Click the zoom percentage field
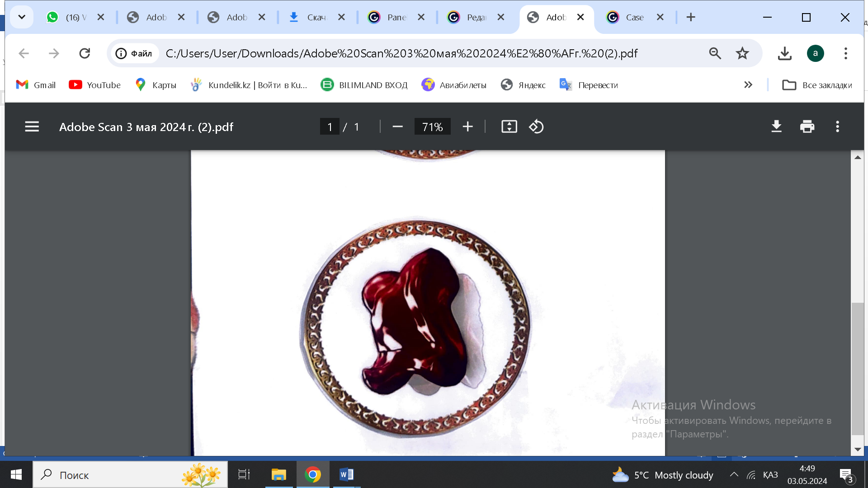The width and height of the screenshot is (868, 488). coord(432,127)
